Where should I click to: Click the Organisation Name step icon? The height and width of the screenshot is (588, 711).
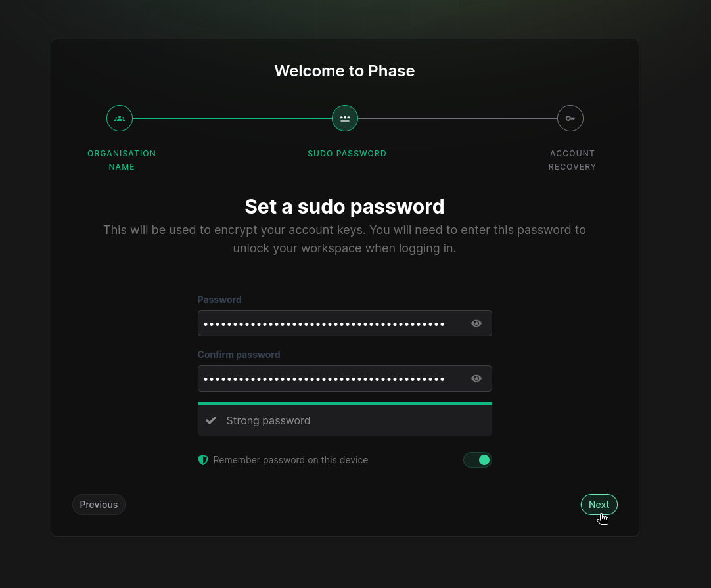point(119,118)
